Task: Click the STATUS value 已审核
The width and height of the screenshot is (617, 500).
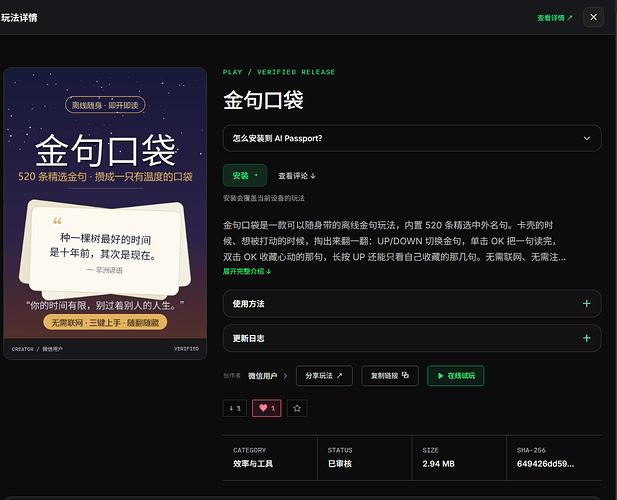Action: coord(340,464)
